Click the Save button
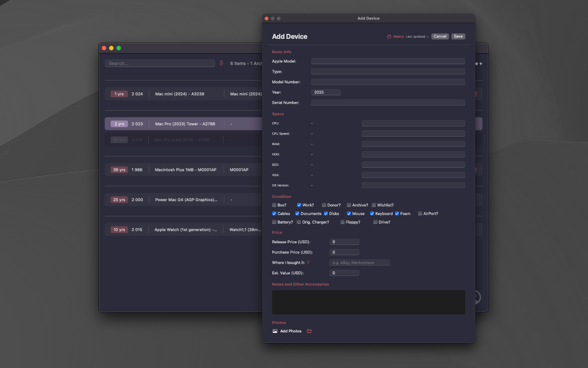Image resolution: width=588 pixels, height=368 pixels. pyautogui.click(x=458, y=36)
